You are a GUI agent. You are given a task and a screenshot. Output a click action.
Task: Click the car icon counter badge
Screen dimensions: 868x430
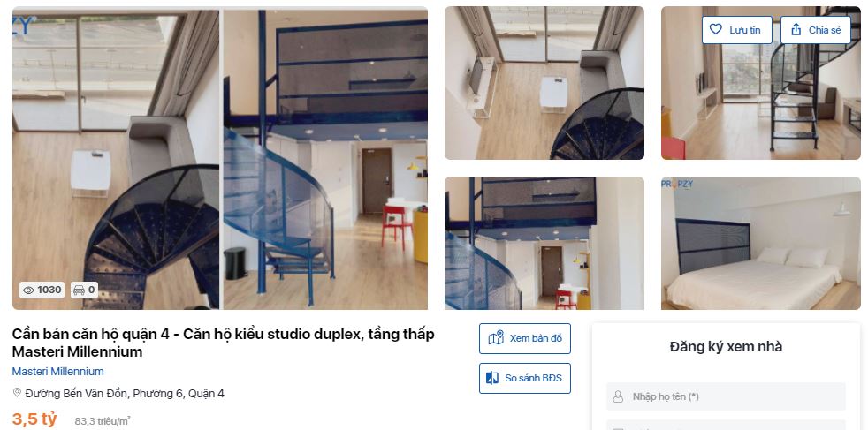pos(84,290)
